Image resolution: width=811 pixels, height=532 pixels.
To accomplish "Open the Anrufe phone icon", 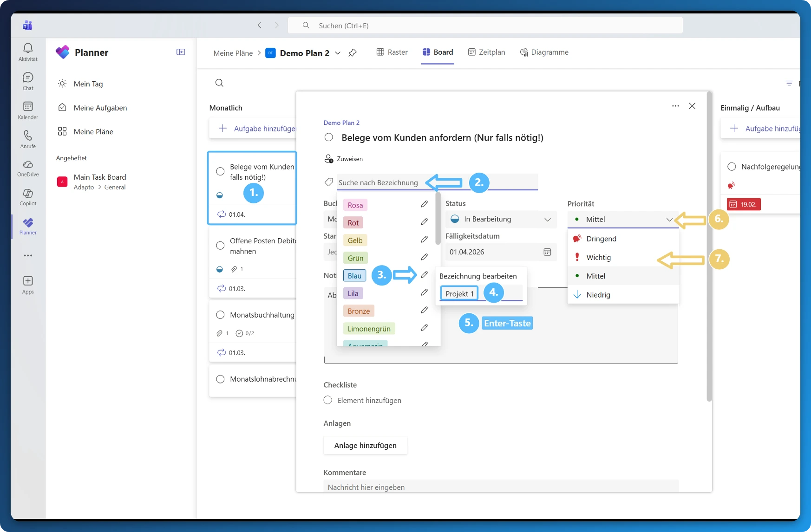I will pyautogui.click(x=28, y=135).
